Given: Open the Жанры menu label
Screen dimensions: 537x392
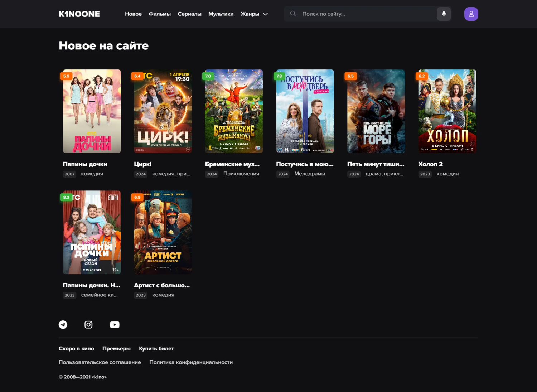Looking at the screenshot, I should pos(250,14).
